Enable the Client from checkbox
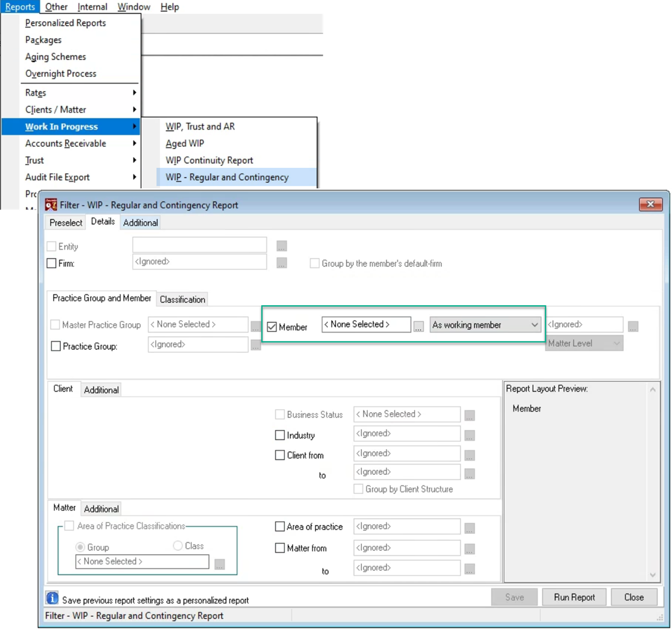 click(x=280, y=454)
